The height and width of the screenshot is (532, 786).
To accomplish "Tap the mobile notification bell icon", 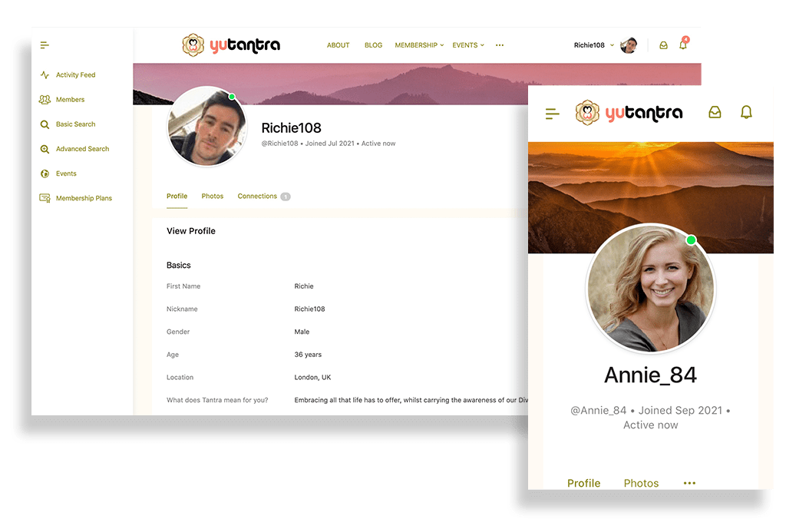I will 745,112.
